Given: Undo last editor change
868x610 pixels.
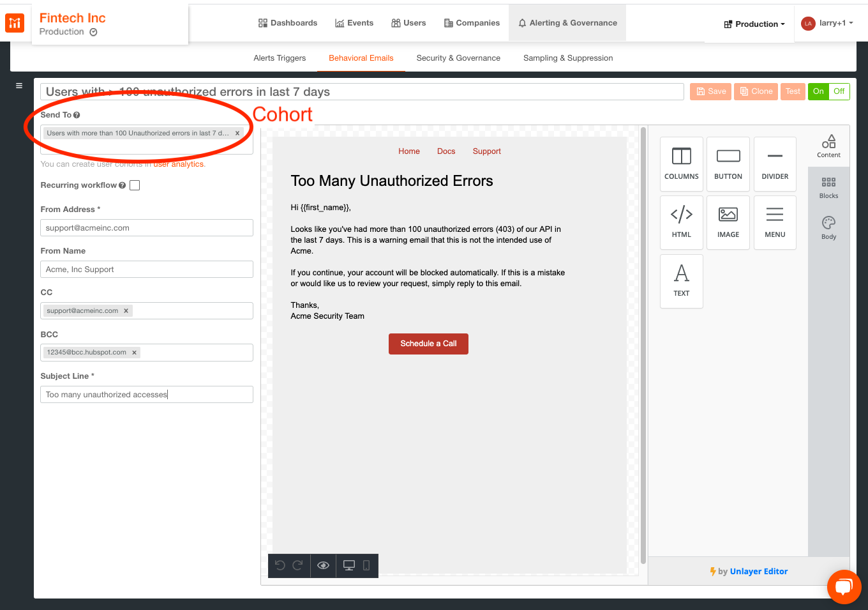Looking at the screenshot, I should coord(280,565).
